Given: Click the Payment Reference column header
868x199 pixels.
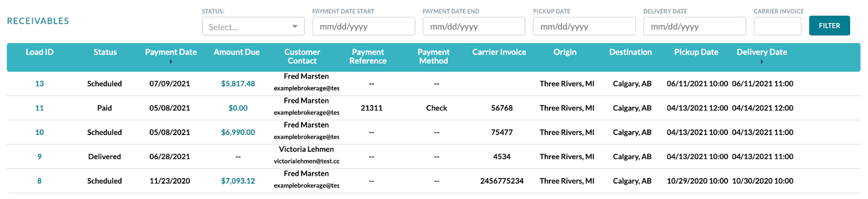Looking at the screenshot, I should (x=368, y=56).
